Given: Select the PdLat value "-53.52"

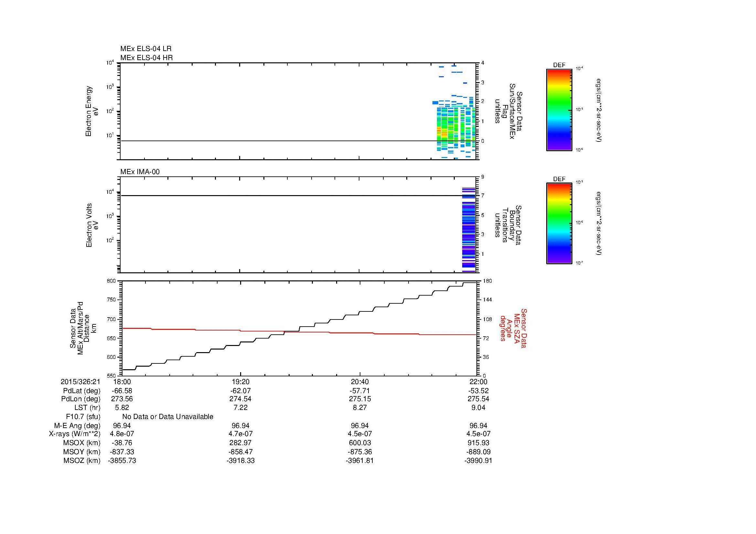Looking at the screenshot, I should 478,391.
